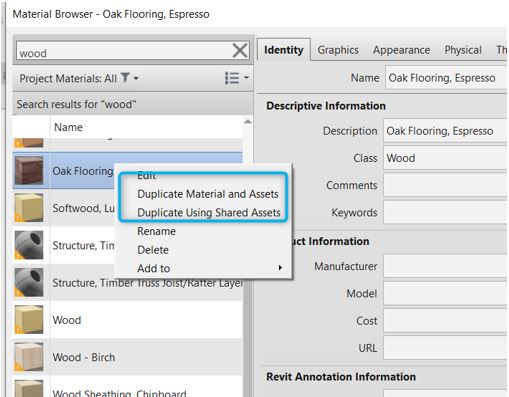
Task: Click the Descriptive Information section header
Action: coord(326,106)
